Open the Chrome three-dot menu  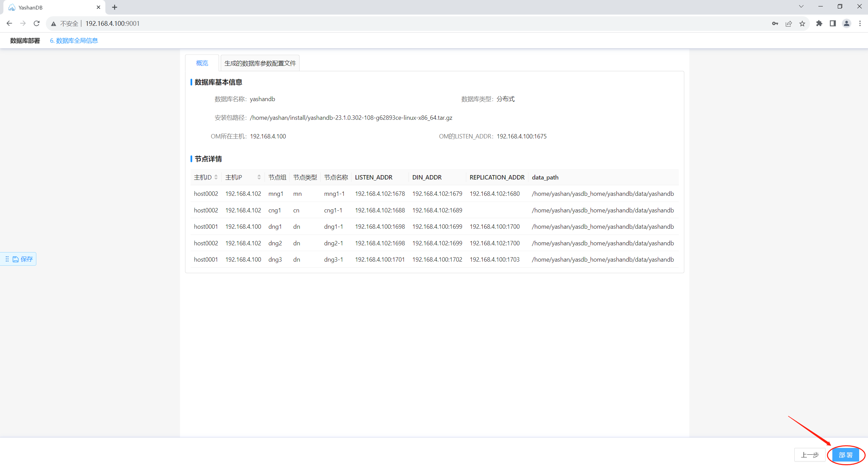[860, 23]
